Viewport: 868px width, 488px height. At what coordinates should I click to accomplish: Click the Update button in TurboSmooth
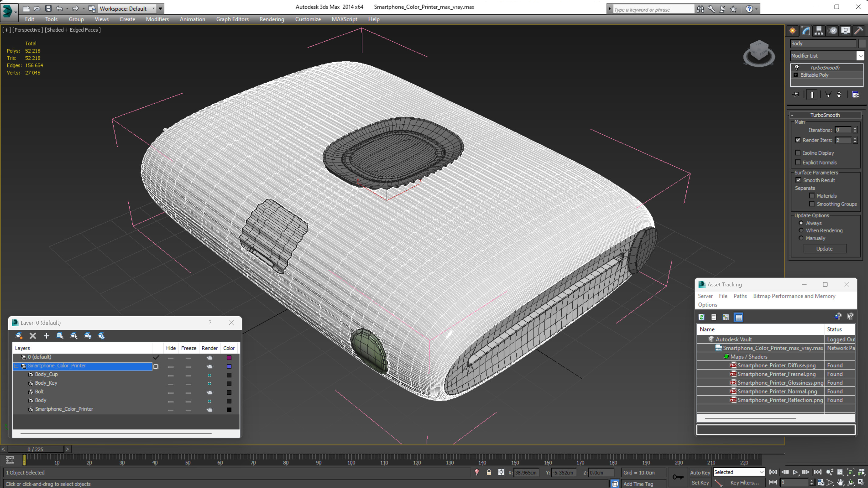[x=824, y=248]
